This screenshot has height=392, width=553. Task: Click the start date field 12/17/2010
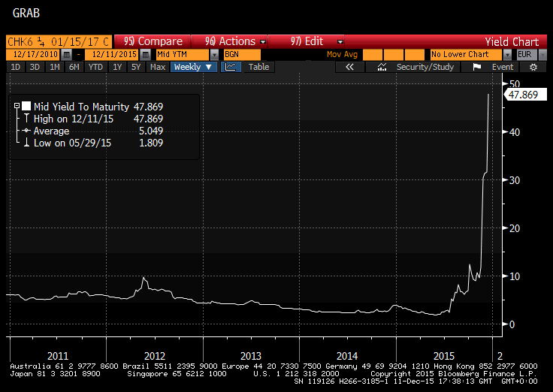click(x=34, y=55)
